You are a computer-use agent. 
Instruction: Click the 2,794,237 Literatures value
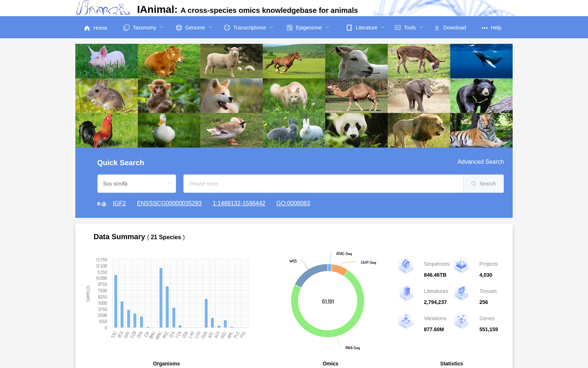(435, 302)
